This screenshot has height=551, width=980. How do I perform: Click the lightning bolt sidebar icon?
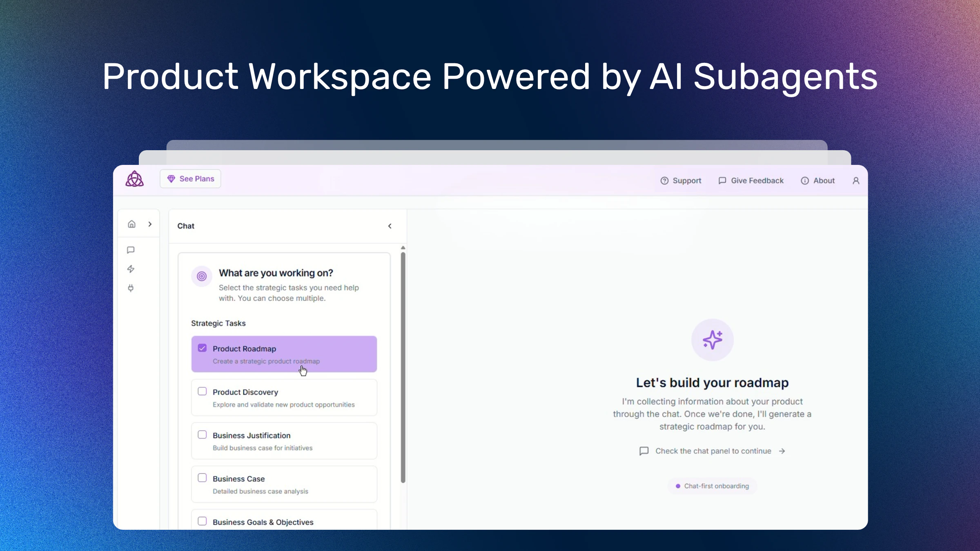click(131, 269)
